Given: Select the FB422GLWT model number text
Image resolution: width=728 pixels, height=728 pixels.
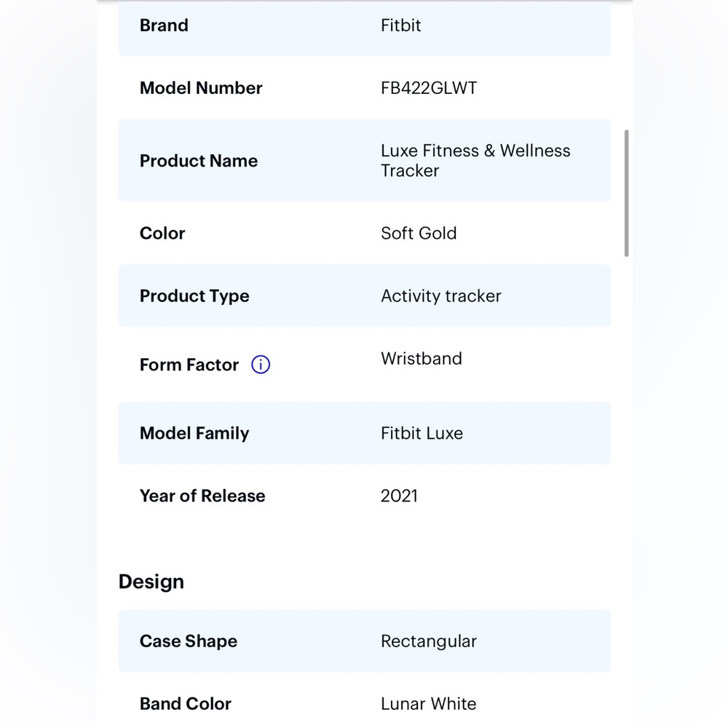Looking at the screenshot, I should 429,88.
